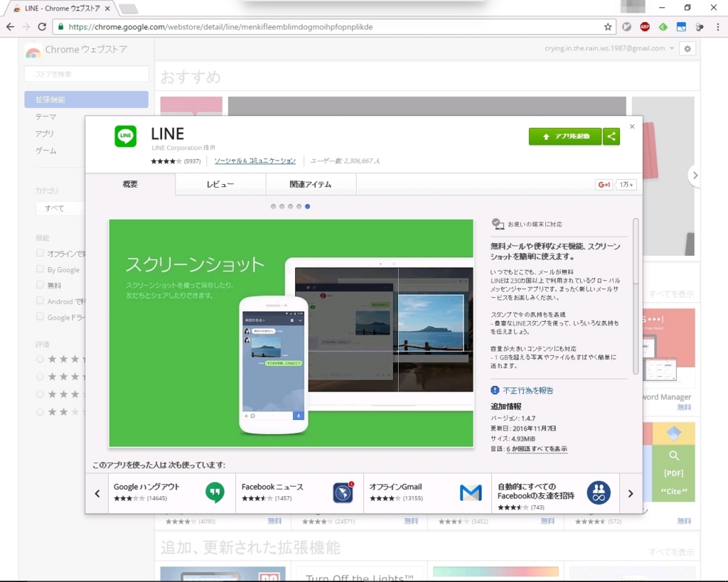Click the blue report abuse exclamation icon
Screen dimensions: 728x582
tap(495, 390)
